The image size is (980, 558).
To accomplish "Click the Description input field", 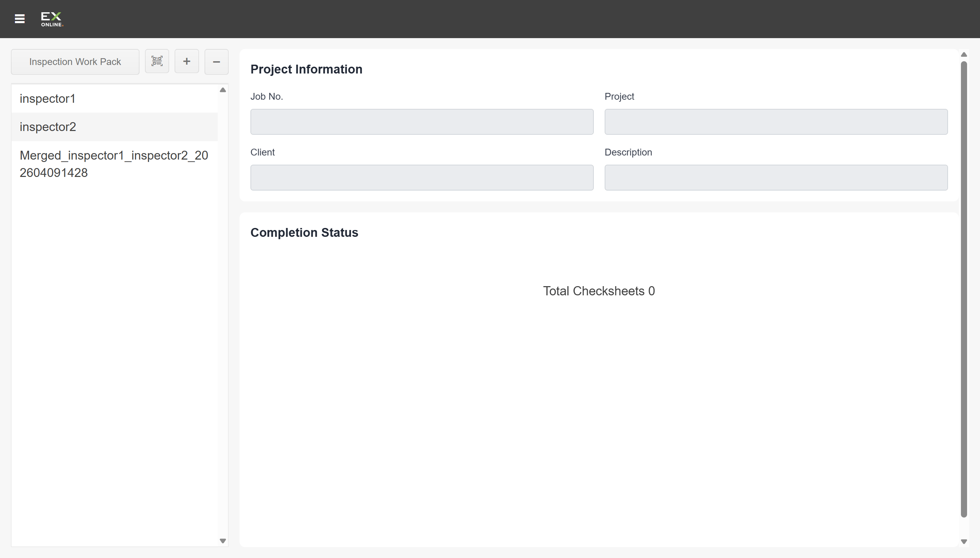I will 776,178.
